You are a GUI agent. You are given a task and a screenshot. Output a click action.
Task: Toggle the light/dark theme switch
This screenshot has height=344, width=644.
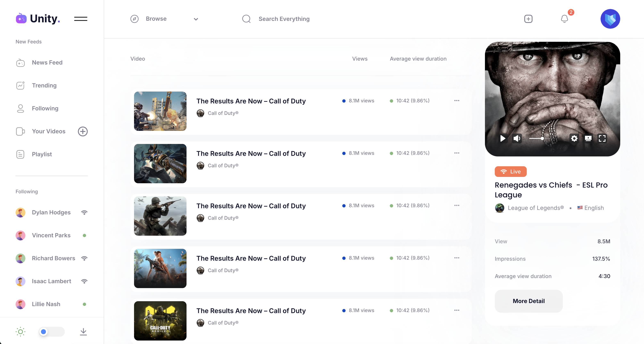pyautogui.click(x=52, y=332)
